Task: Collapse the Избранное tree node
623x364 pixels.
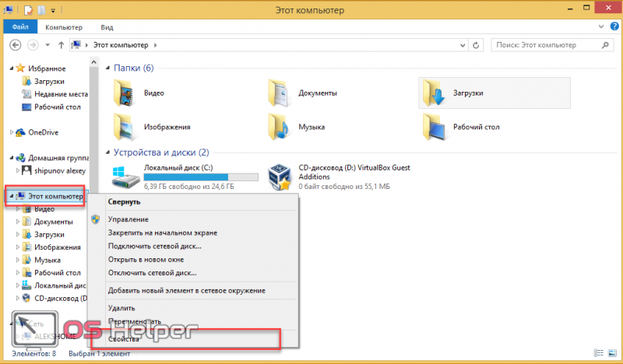Action: 12,68
